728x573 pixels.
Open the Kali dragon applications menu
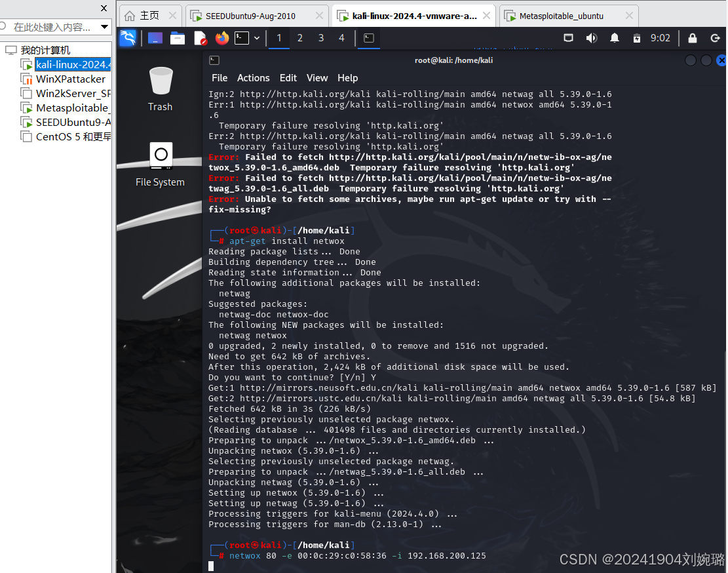(128, 38)
